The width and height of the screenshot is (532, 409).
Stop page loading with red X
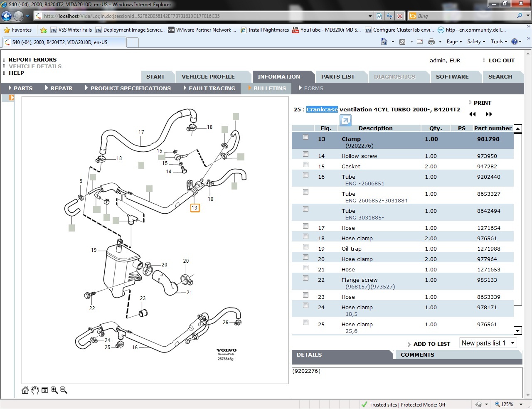click(400, 16)
